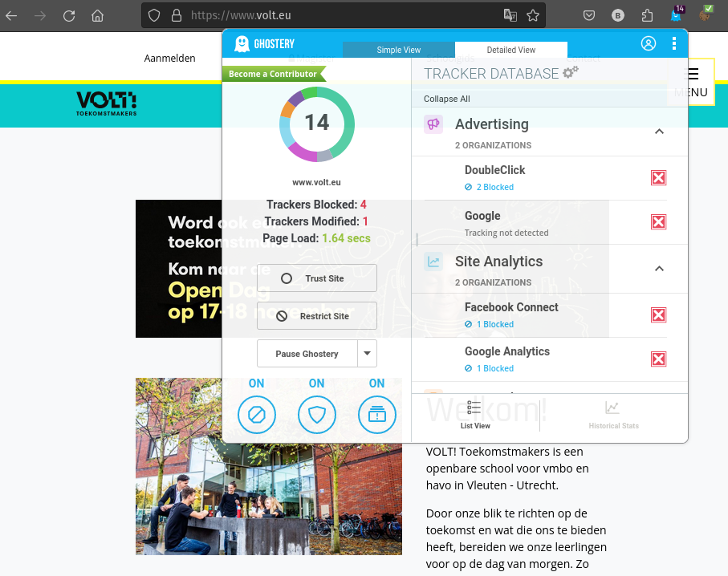This screenshot has height=576, width=728.
Task: Click Collapse All in the tracker list
Action: point(446,99)
